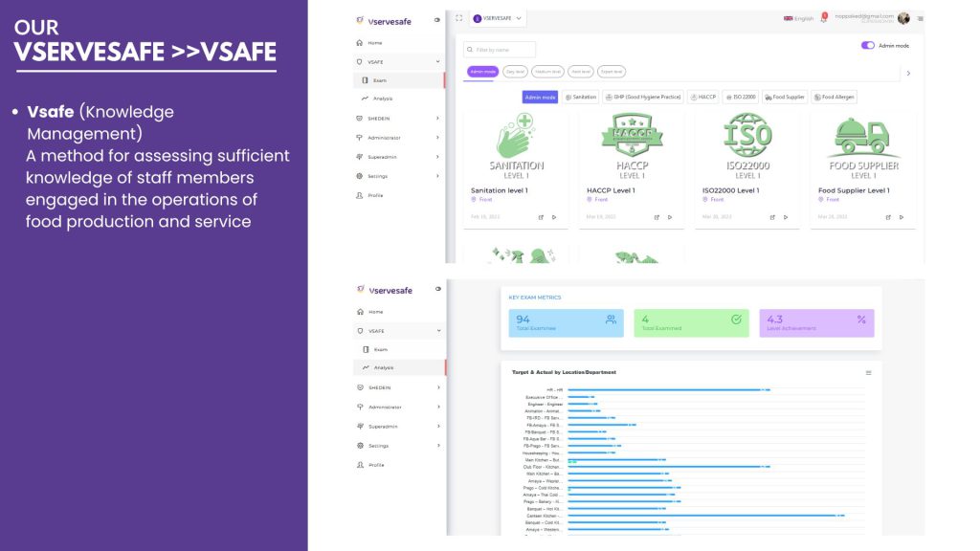Start Sanitation level 1 exam via play icon
Image resolution: width=980 pixels, height=551 pixels.
pyautogui.click(x=554, y=217)
